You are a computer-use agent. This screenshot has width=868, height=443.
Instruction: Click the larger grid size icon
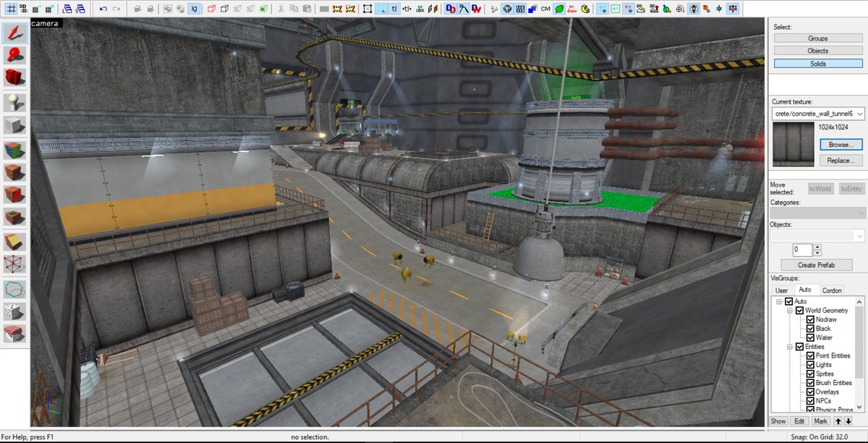click(x=48, y=9)
